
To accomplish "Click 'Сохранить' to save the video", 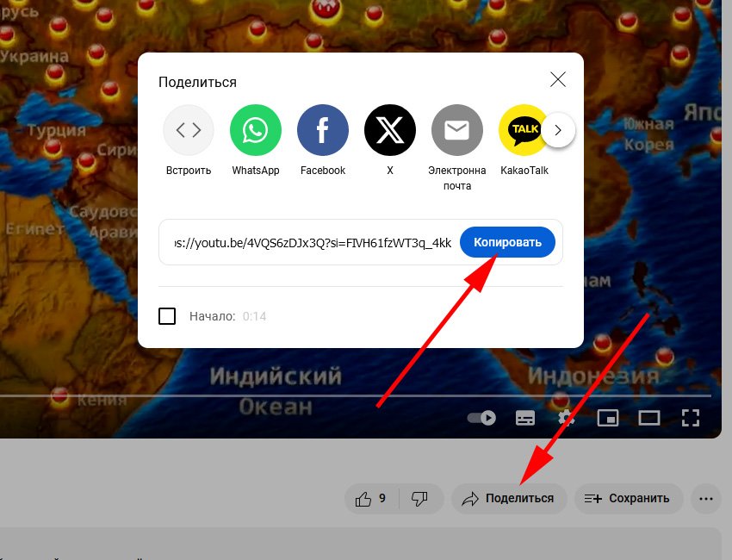I will coord(628,498).
